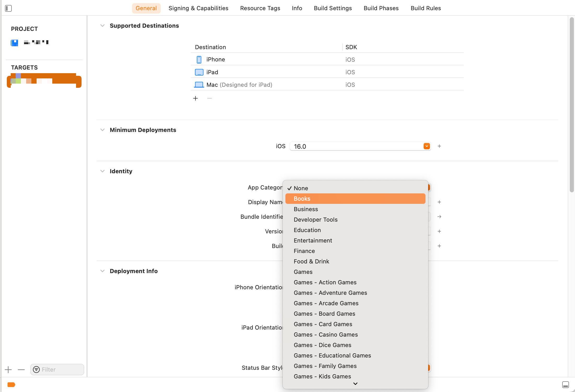The image size is (575, 392).
Task: Click the arrow icon beside Bundle Identifier
Action: 439,217
